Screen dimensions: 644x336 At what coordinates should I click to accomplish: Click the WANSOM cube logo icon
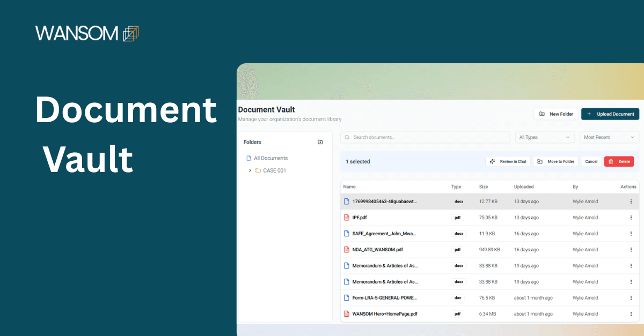[x=131, y=33]
